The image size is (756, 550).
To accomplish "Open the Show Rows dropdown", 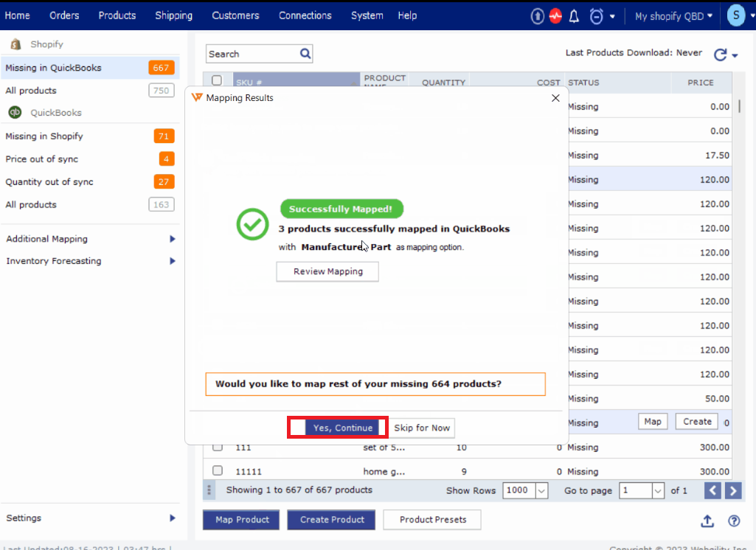I will click(x=541, y=490).
